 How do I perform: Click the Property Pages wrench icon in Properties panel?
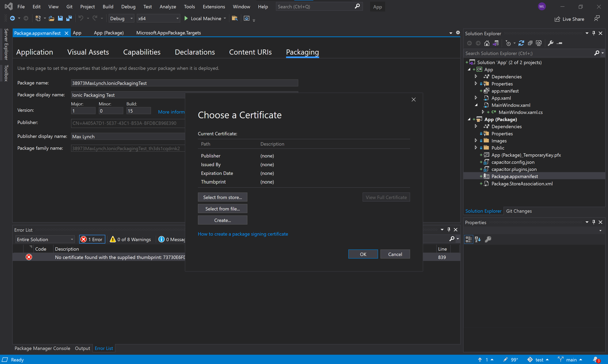click(488, 239)
